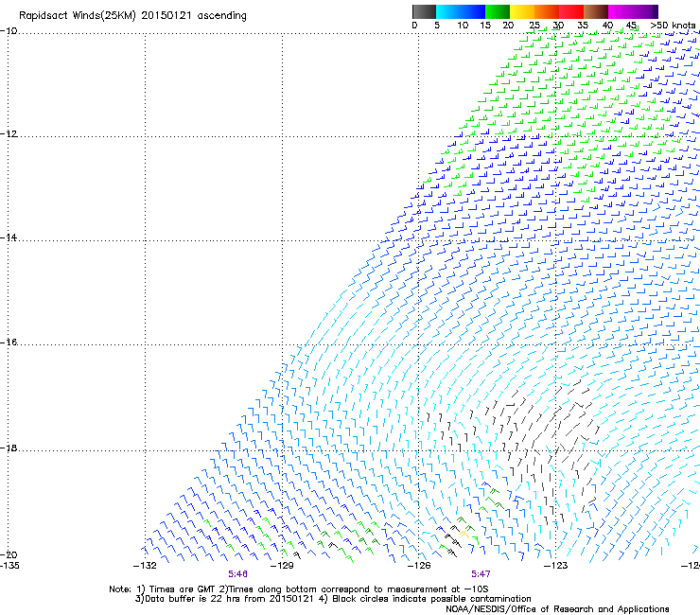This screenshot has width=700, height=615.
Task: Click the yellow 20–25 knots legend segment
Action: (522, 11)
